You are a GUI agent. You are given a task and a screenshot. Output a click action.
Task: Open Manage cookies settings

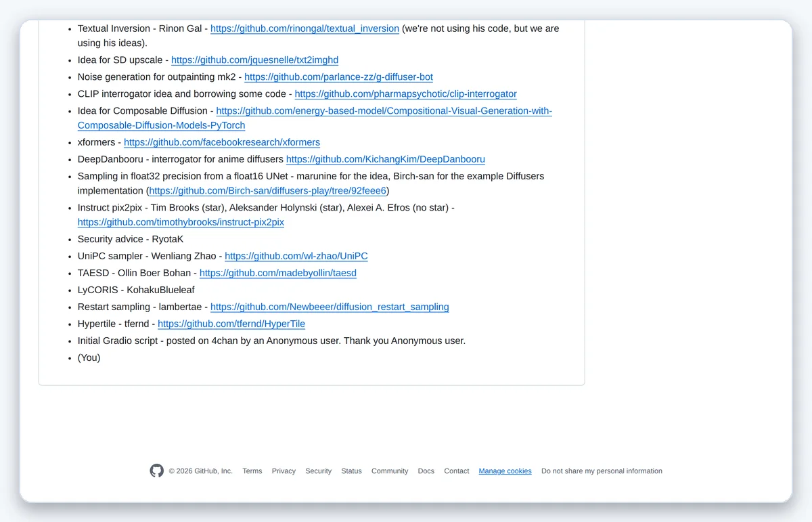[505, 471]
